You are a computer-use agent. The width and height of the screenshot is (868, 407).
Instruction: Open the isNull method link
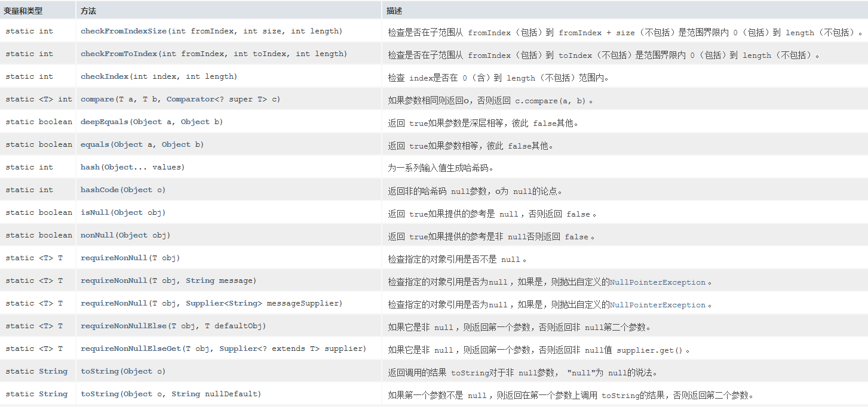(x=94, y=212)
